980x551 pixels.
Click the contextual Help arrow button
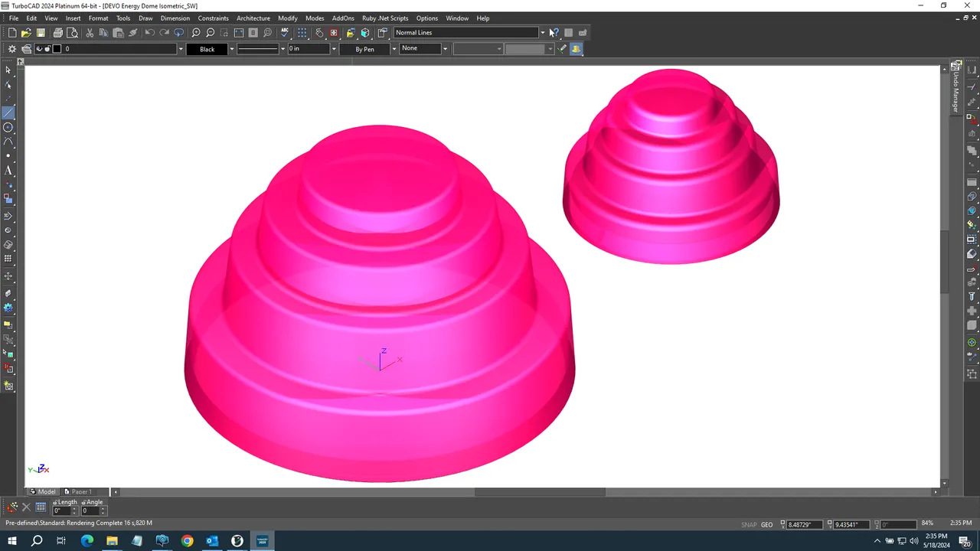point(554,32)
